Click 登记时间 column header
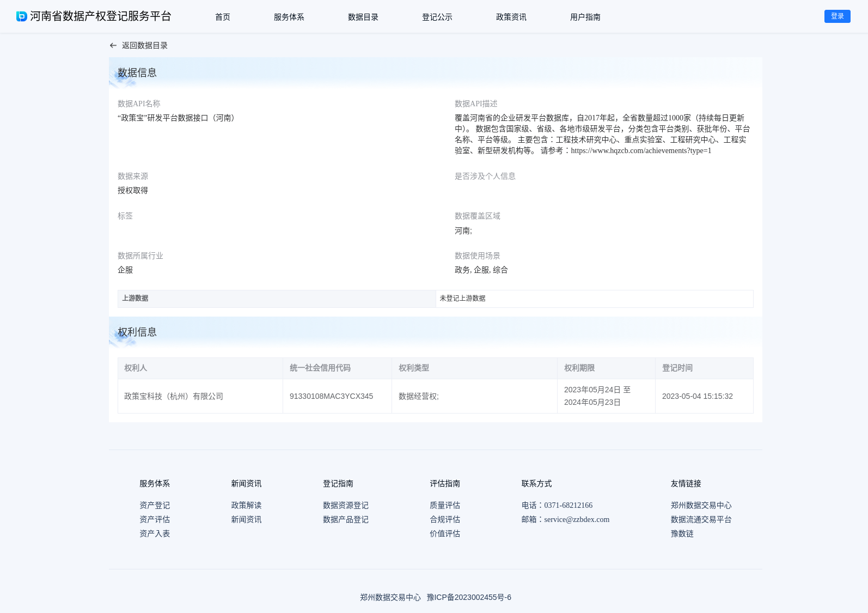This screenshot has height=613, width=868. [704, 368]
